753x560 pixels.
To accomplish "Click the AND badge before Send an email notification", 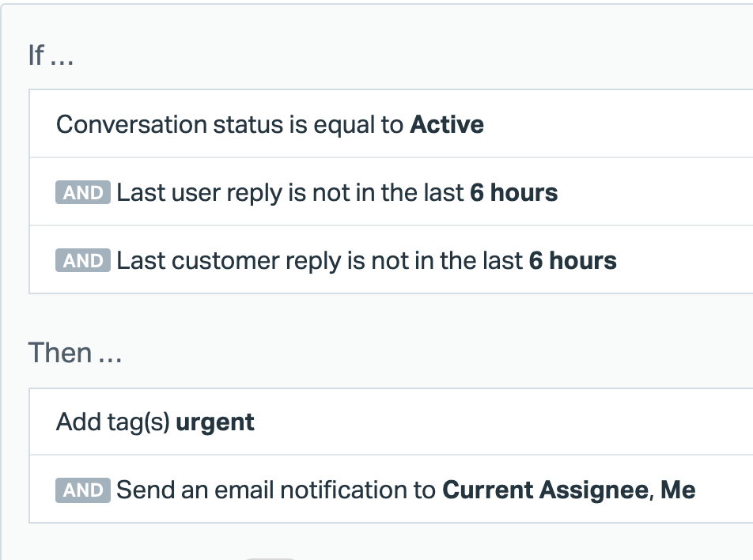I will click(x=83, y=490).
